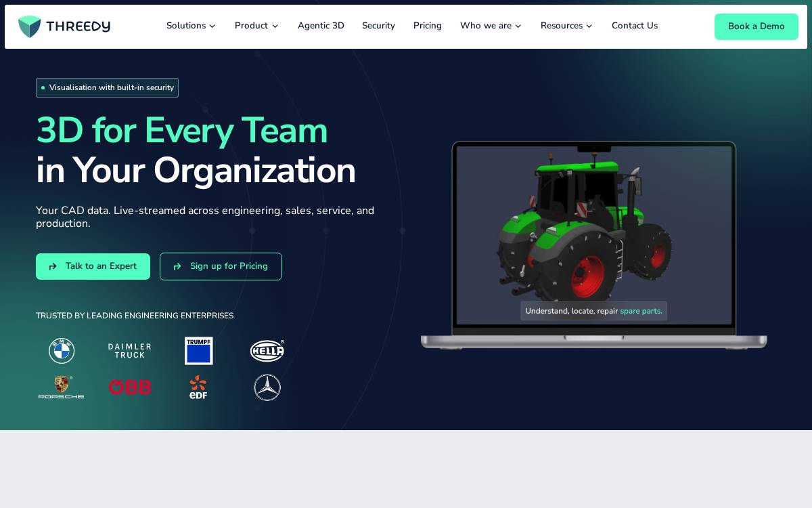Select the Porsche crest logo
The width and height of the screenshot is (812, 508).
[62, 387]
